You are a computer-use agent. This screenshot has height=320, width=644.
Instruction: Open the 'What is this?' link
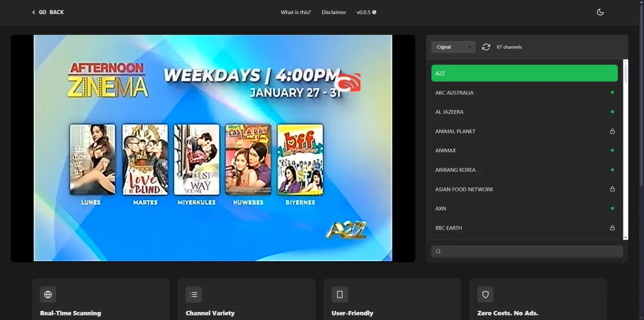click(296, 12)
